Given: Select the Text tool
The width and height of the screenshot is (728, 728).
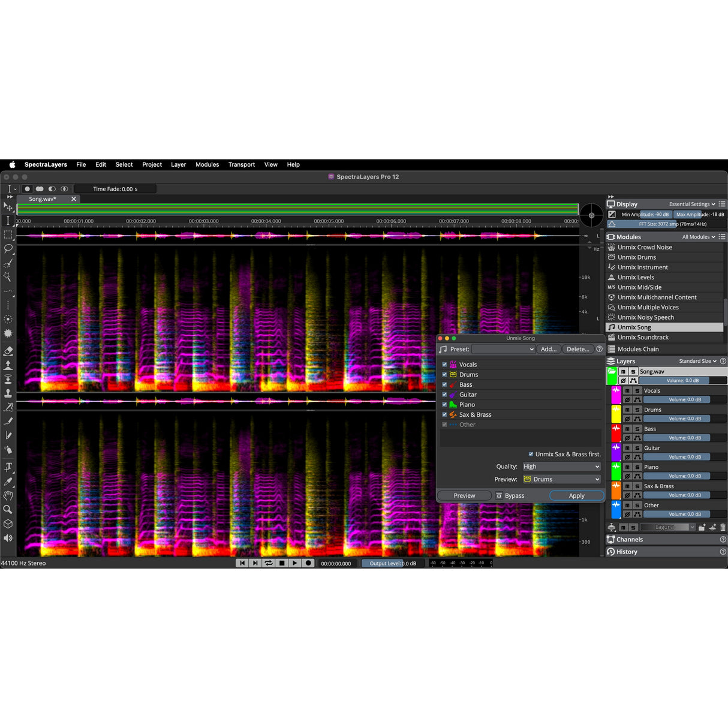Looking at the screenshot, I should (x=8, y=467).
